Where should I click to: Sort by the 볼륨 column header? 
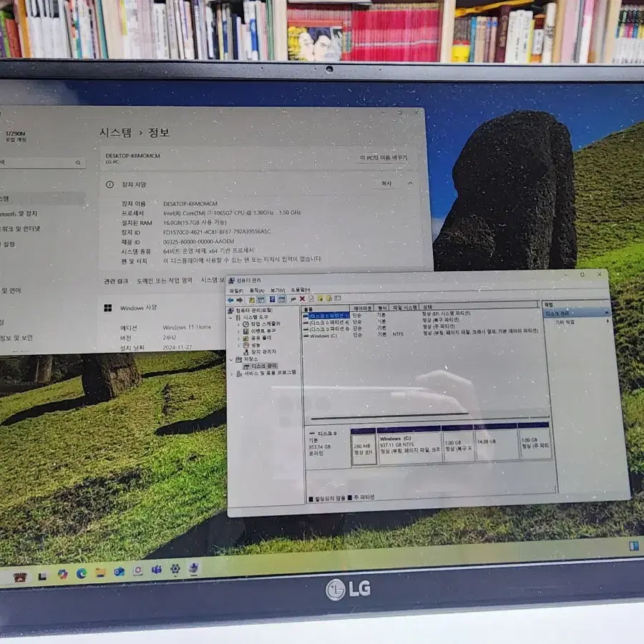pos(326,309)
